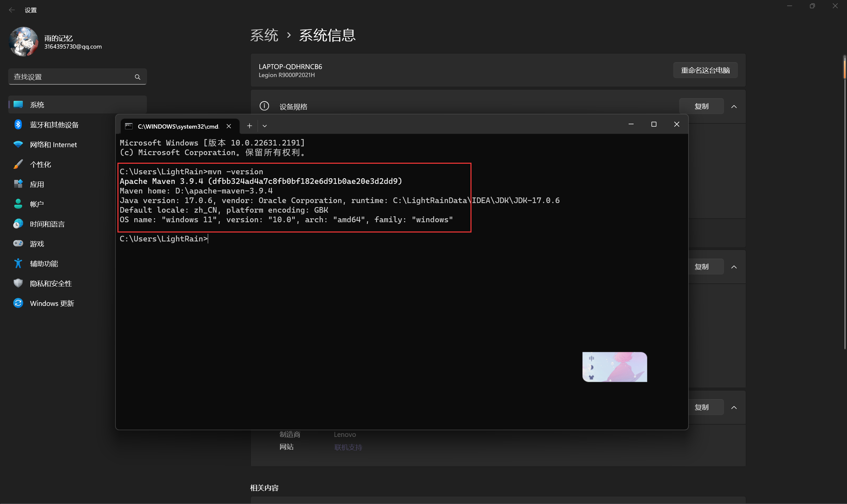847x504 pixels.
Task: Open 时间和语言 settings
Action: 47,224
